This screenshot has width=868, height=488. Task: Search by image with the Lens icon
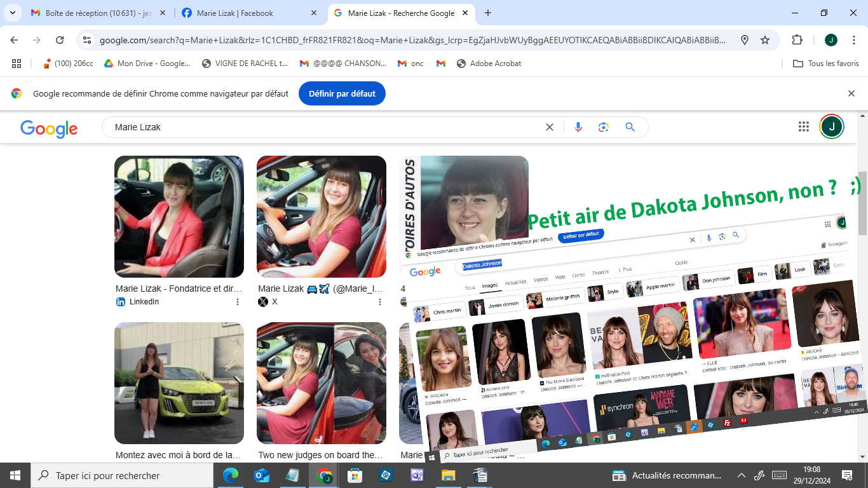point(604,127)
